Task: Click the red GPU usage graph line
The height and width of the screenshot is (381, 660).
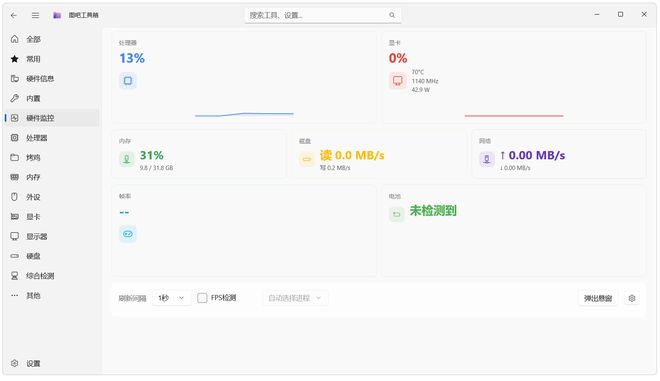Action: (x=514, y=116)
